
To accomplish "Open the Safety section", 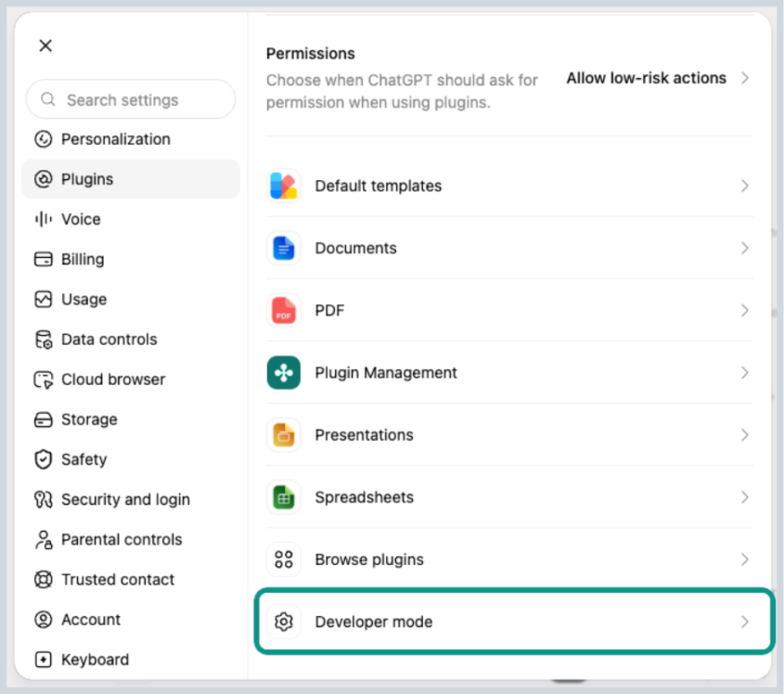I will pos(131,459).
